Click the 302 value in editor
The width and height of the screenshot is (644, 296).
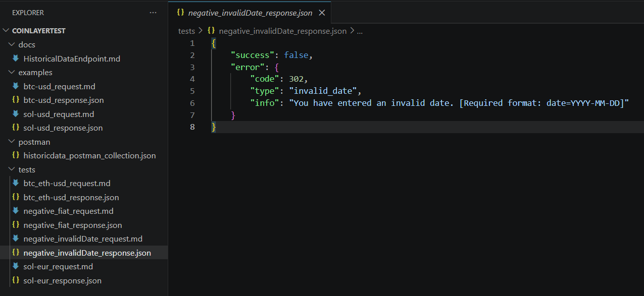tap(296, 79)
